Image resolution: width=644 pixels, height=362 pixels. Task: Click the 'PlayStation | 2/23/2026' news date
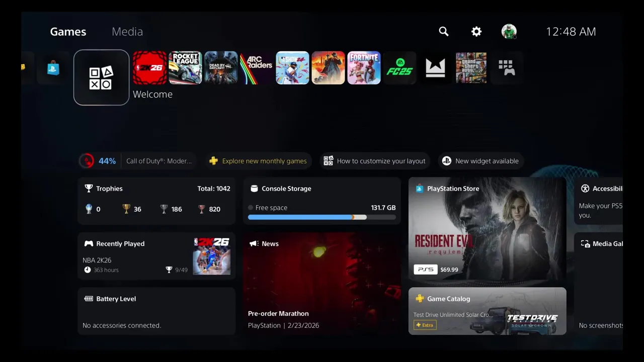[284, 325]
